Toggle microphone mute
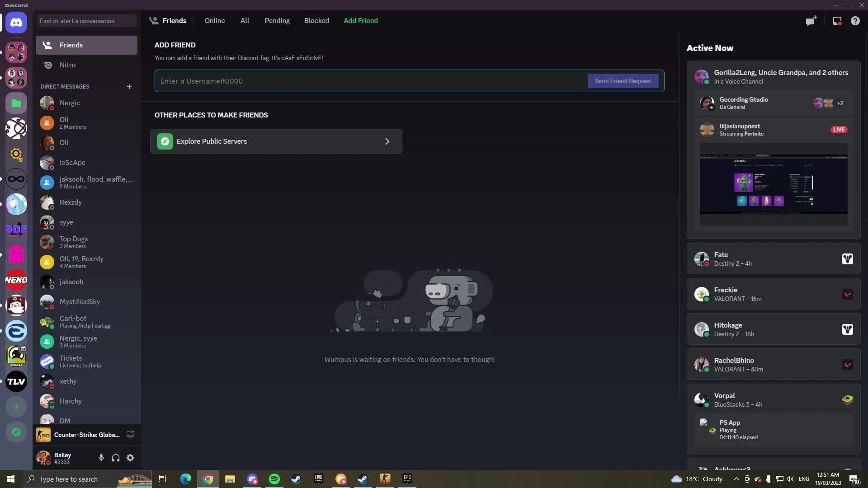 [101, 458]
